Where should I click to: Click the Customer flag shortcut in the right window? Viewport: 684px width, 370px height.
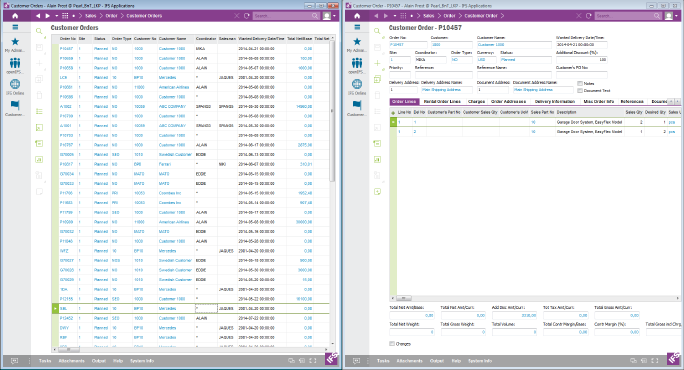point(357,105)
